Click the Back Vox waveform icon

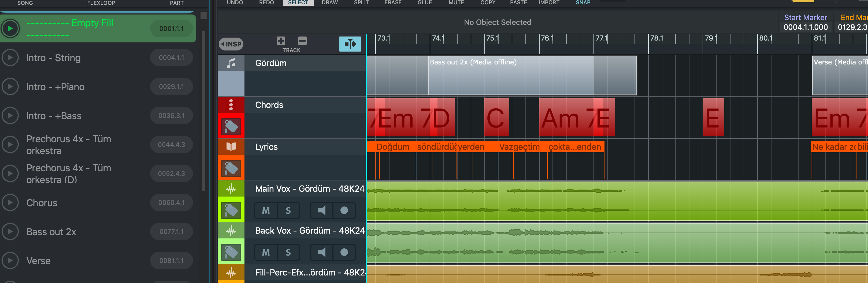[x=231, y=231]
